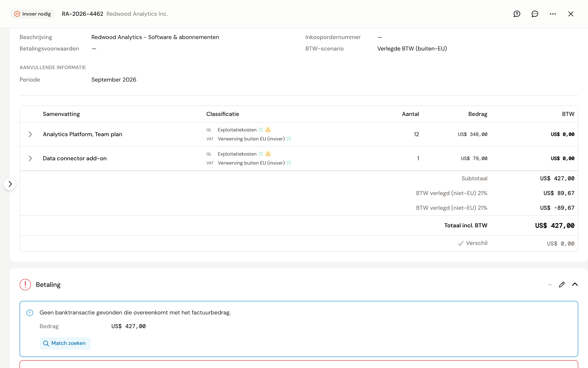Select Verwerving buiten EU on Data connector row
This screenshot has width=588, height=368.
coord(251,163)
